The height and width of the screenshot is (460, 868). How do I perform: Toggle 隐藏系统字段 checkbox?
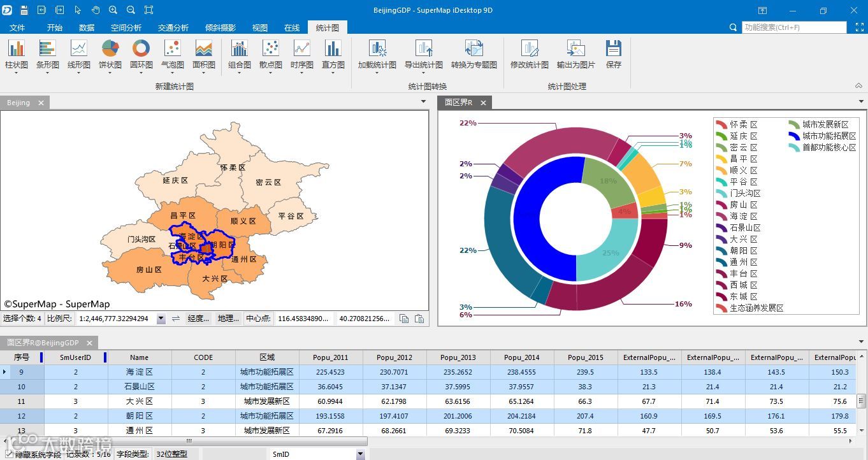tap(8, 454)
